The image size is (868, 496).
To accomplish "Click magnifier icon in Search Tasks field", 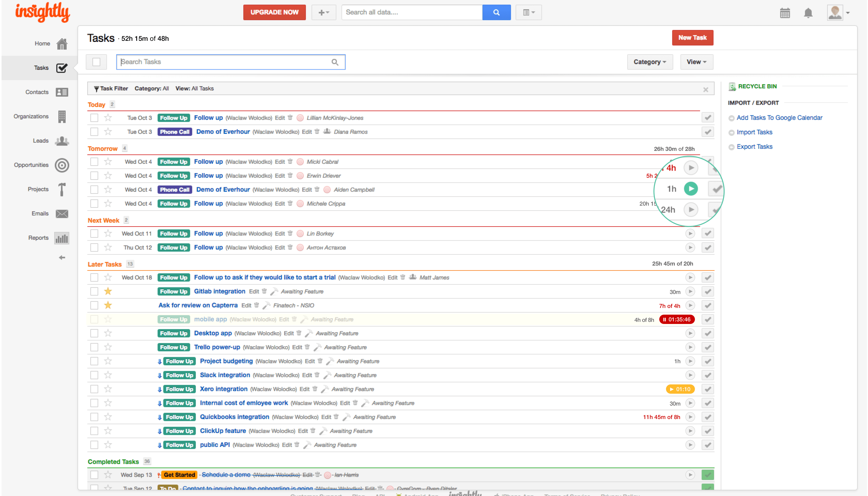I will pyautogui.click(x=335, y=62).
